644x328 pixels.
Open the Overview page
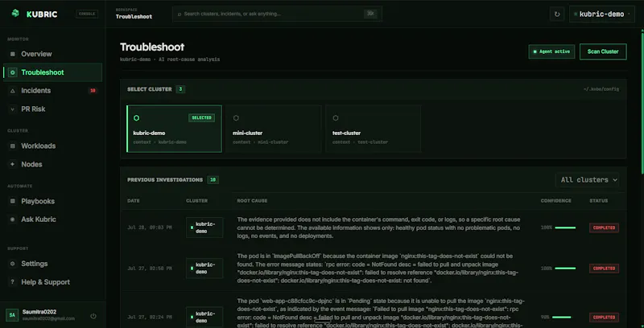tap(52, 54)
